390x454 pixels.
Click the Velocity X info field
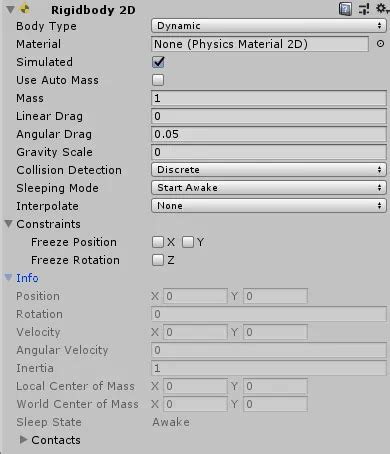[195, 332]
